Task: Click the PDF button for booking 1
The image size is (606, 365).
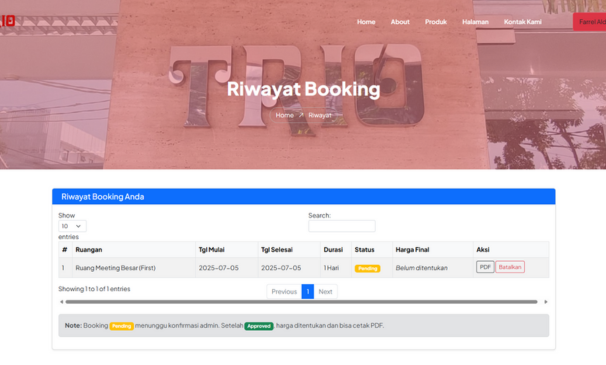Action: point(485,267)
